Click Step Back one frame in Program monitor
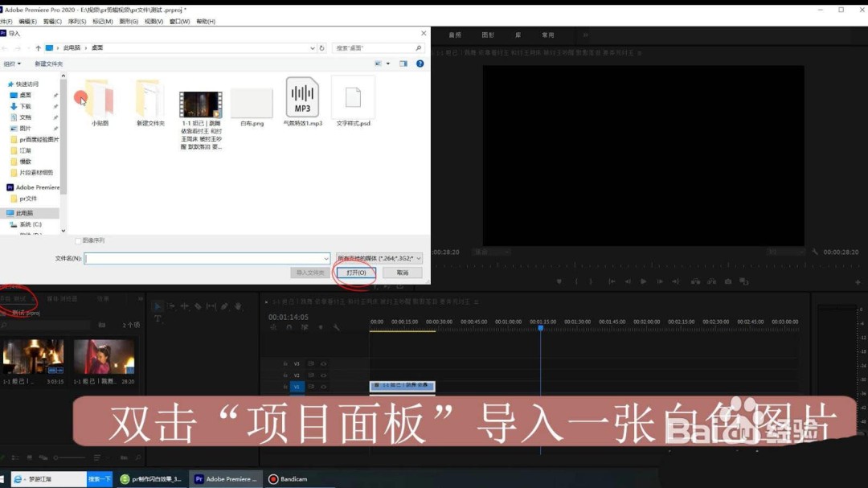Viewport: 868px width, 488px height. coord(628,281)
